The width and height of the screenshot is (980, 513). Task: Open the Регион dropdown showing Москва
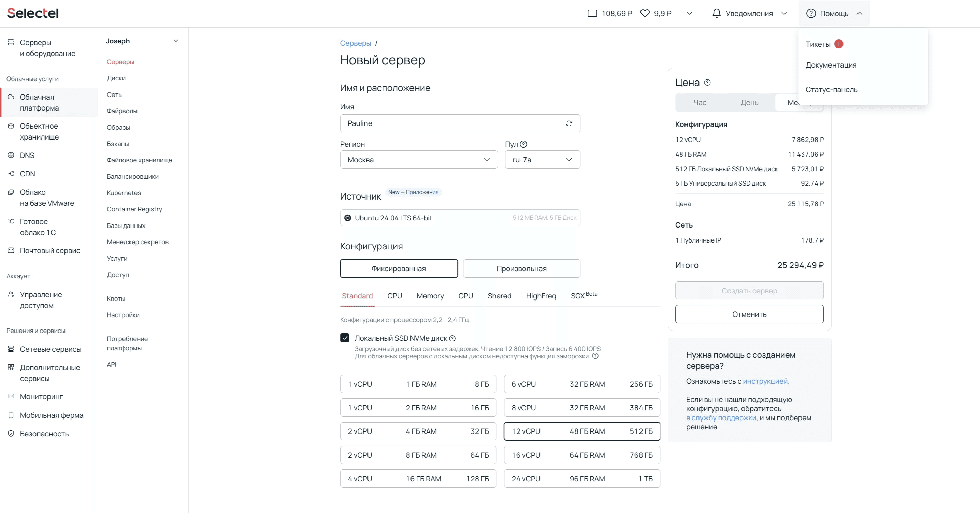418,160
